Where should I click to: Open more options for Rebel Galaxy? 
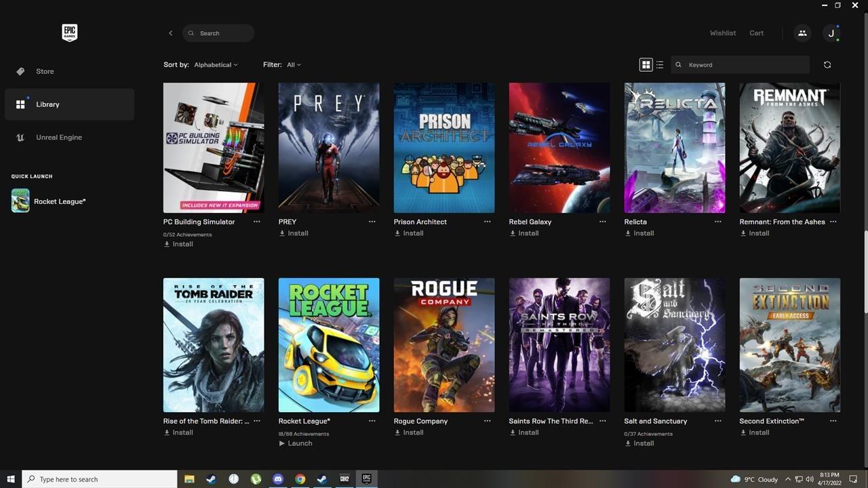click(602, 222)
